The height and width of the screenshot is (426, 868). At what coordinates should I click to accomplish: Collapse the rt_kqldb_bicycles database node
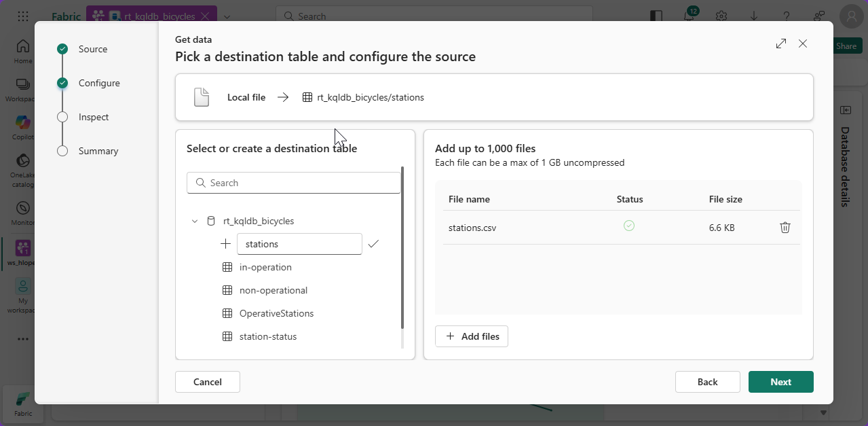tap(195, 221)
